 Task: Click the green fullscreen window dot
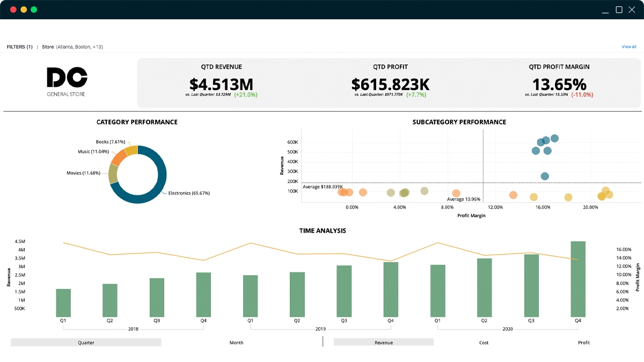34,10
